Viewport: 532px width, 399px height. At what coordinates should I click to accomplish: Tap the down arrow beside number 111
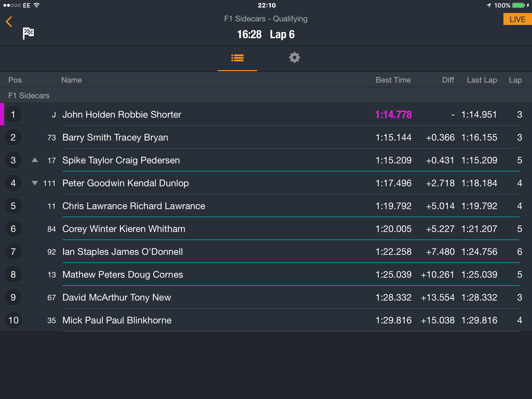tap(35, 183)
